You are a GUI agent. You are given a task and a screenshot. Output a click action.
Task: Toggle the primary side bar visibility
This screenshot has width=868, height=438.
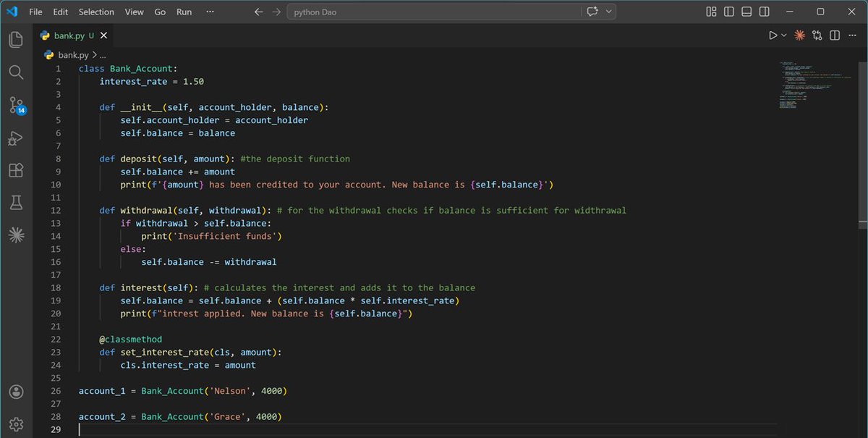[x=729, y=12]
